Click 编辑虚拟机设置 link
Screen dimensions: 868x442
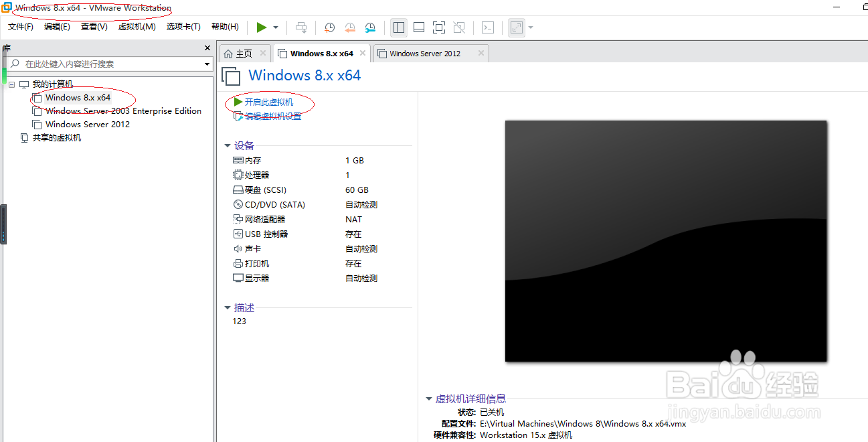pos(273,117)
